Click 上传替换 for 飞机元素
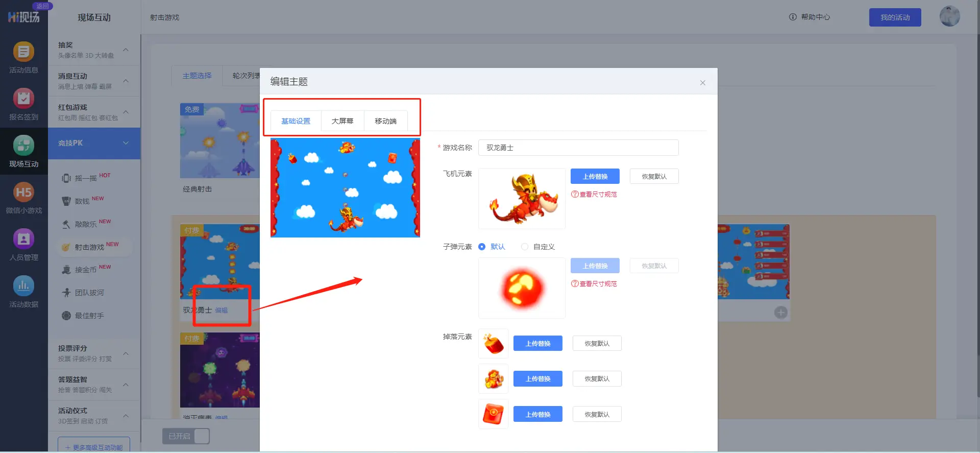 click(595, 176)
